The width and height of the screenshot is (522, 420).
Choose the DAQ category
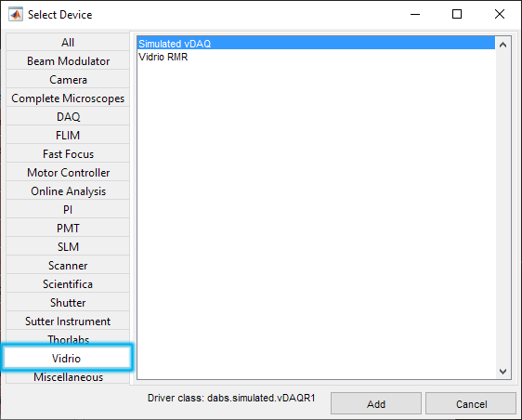point(68,116)
